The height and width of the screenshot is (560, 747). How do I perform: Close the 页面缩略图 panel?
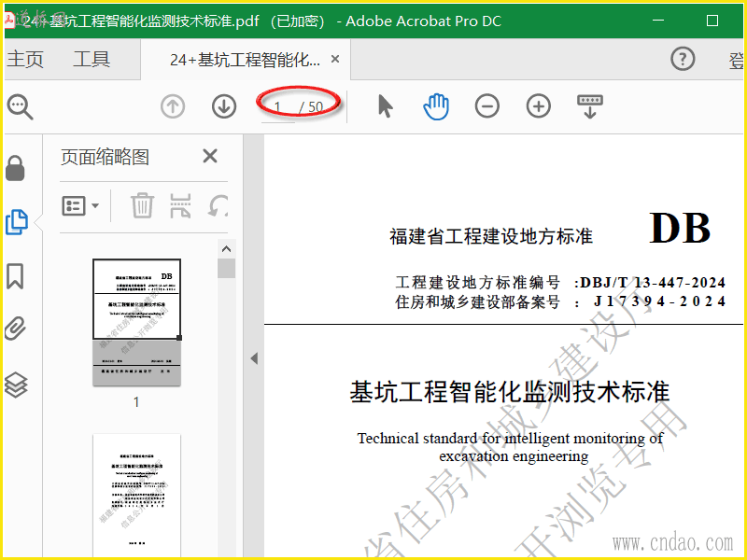click(x=210, y=156)
